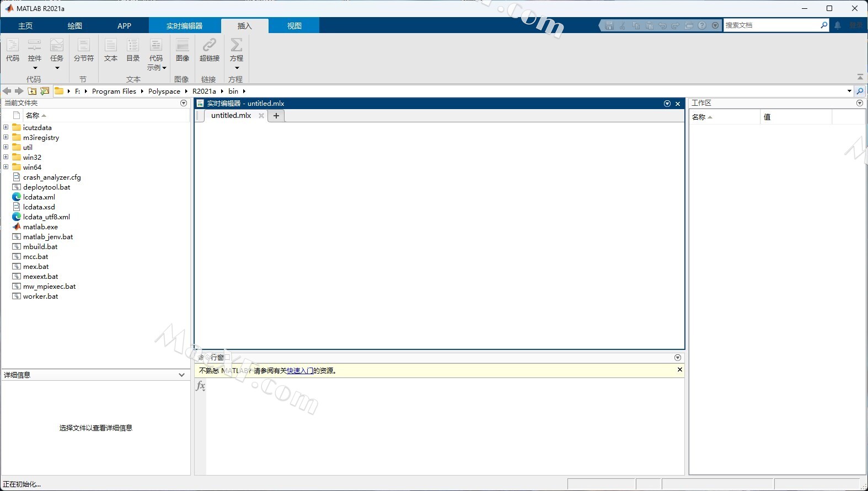Viewport: 868px width, 491px height.
Task: Open the 工作区 workspace actions menu
Action: click(860, 103)
